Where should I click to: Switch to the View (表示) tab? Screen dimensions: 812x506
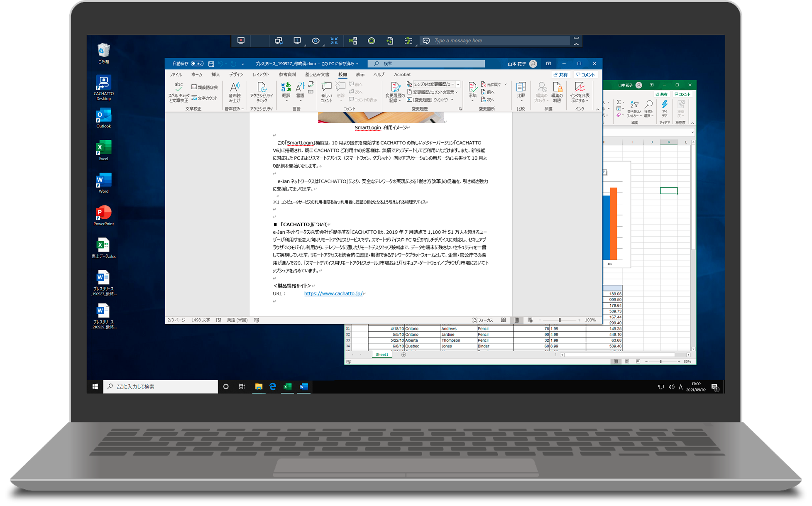[360, 75]
